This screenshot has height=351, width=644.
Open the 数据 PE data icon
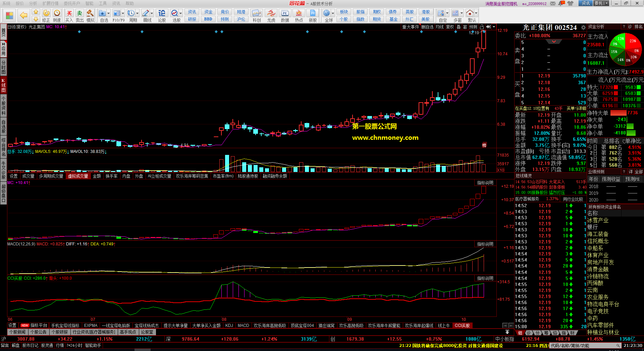tap(285, 15)
